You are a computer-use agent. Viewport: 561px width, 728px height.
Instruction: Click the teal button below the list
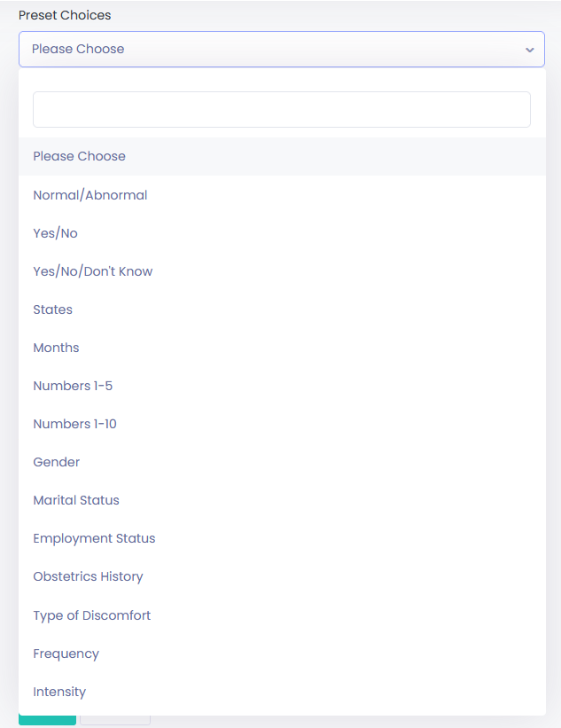(x=47, y=720)
